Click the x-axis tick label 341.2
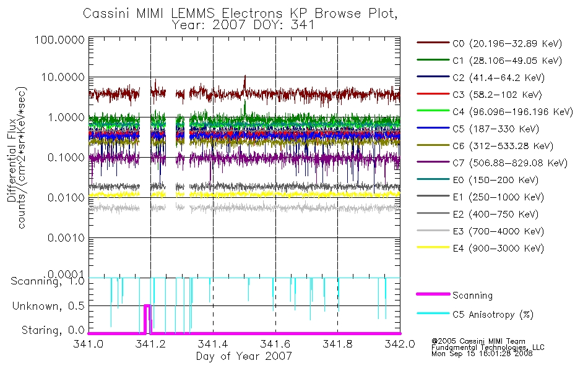This screenshot has width=588, height=371. click(151, 344)
